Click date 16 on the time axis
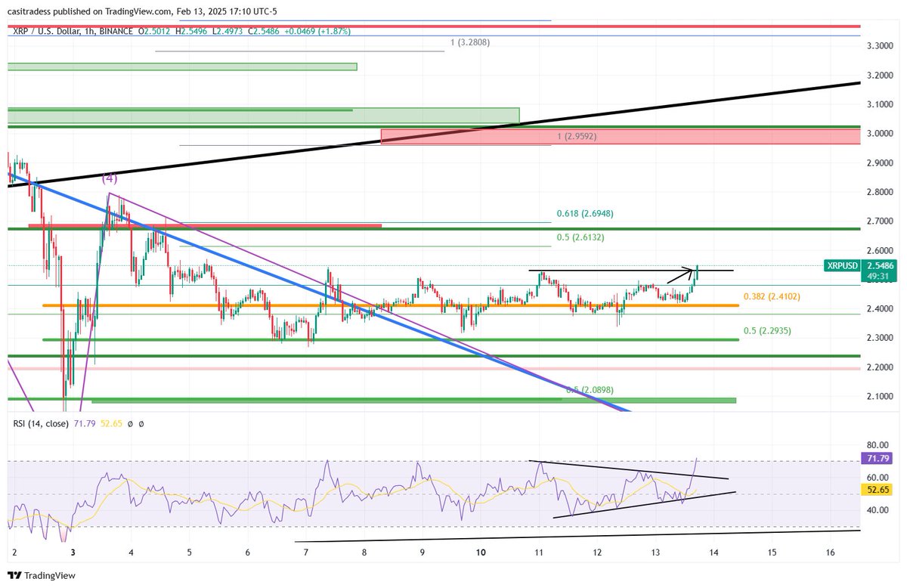 coord(830,553)
